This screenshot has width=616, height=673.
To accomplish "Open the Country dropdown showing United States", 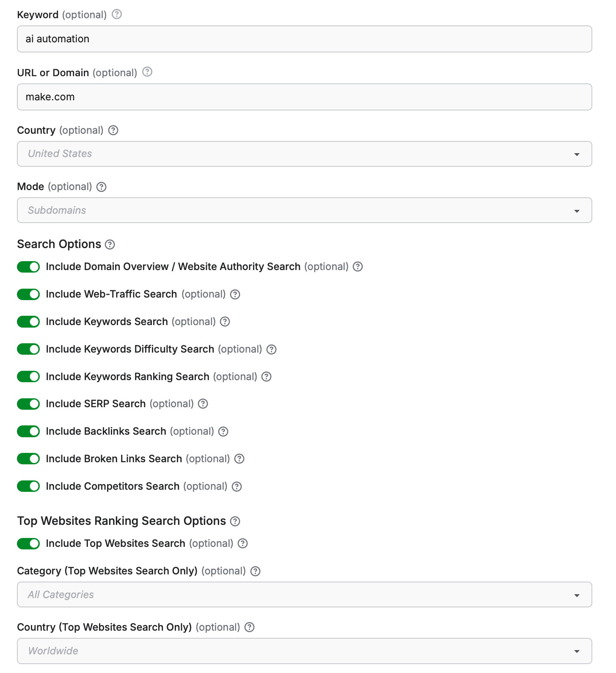I will pyautogui.click(x=305, y=154).
